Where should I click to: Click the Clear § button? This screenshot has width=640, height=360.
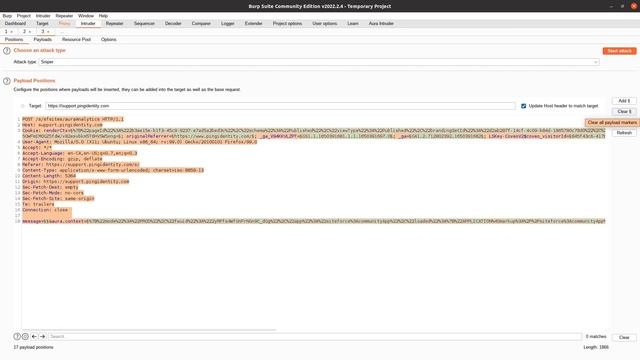click(x=624, y=111)
